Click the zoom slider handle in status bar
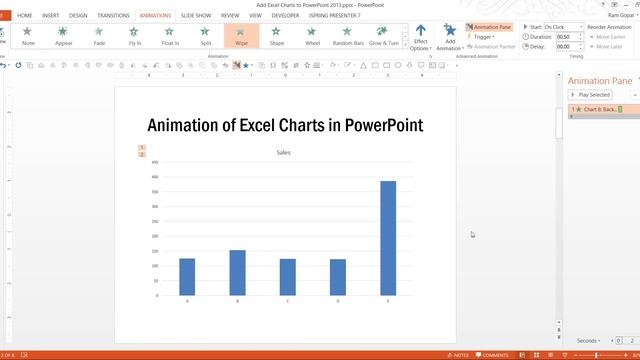This screenshot has height=360, width=640. point(596,356)
